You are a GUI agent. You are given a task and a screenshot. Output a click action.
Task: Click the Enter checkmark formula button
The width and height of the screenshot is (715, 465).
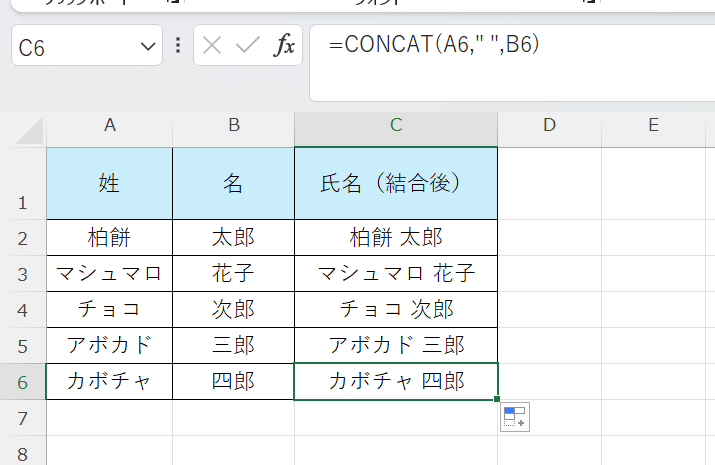(247, 46)
